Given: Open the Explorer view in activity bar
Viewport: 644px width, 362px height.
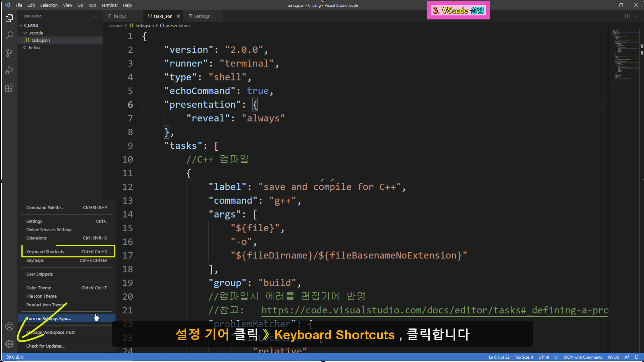Looking at the screenshot, I should (x=9, y=18).
